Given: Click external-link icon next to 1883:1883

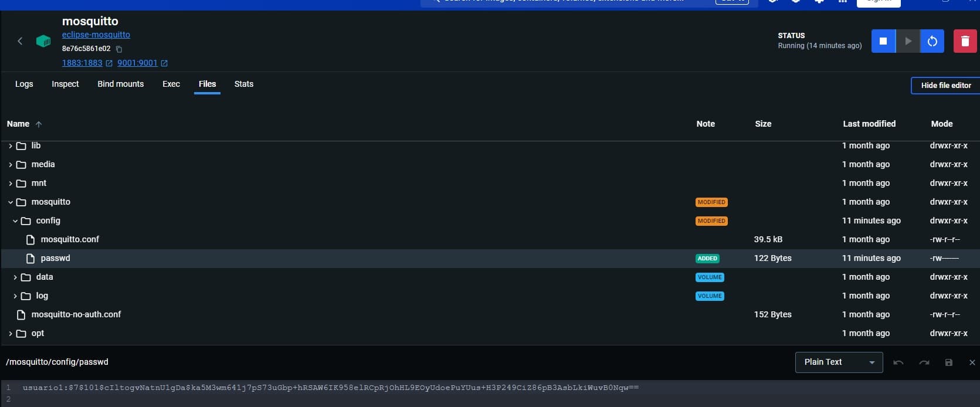Looking at the screenshot, I should tap(109, 63).
